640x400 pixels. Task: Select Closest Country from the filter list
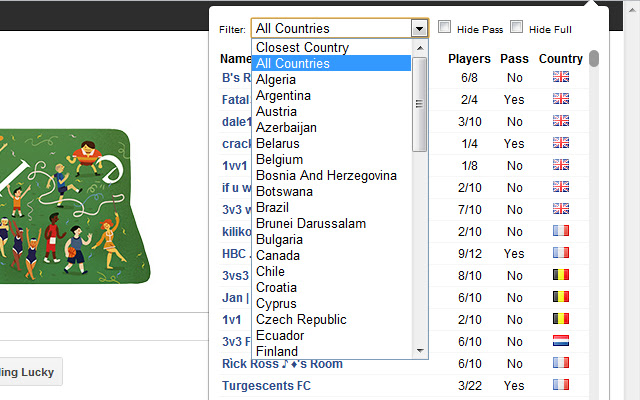point(302,47)
